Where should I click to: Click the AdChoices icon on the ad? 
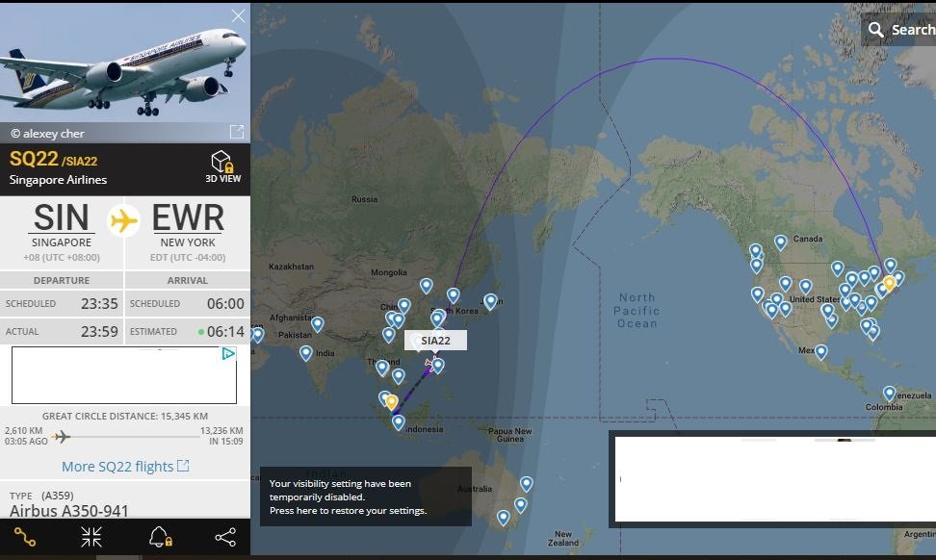[x=229, y=354]
